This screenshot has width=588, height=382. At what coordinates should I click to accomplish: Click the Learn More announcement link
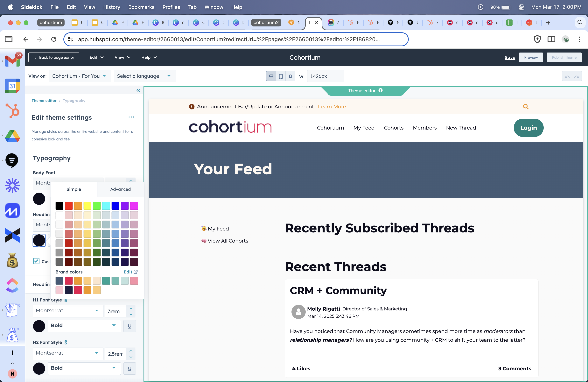(332, 107)
